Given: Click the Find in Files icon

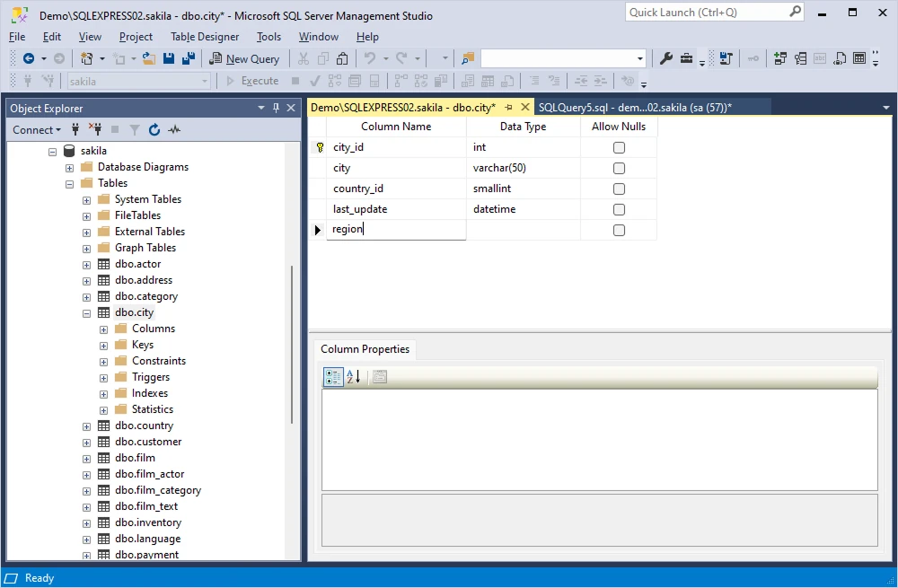Looking at the screenshot, I should tap(468, 58).
